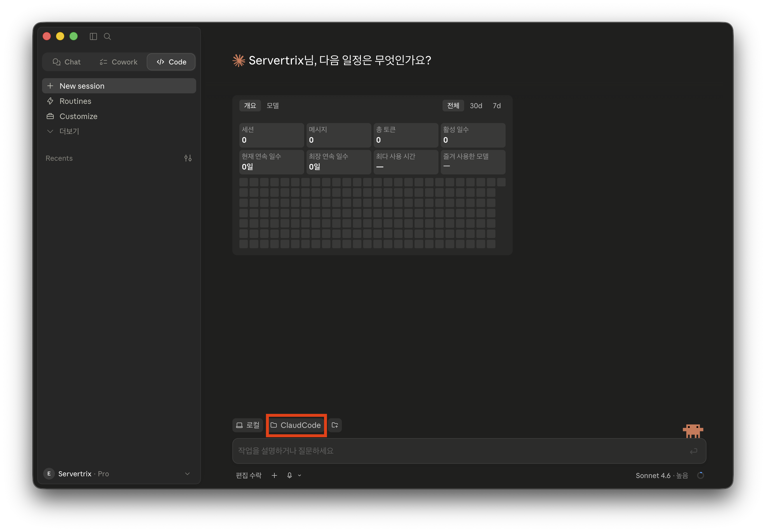The height and width of the screenshot is (532, 766).
Task: Click the Servertrix avatar E icon
Action: click(49, 474)
